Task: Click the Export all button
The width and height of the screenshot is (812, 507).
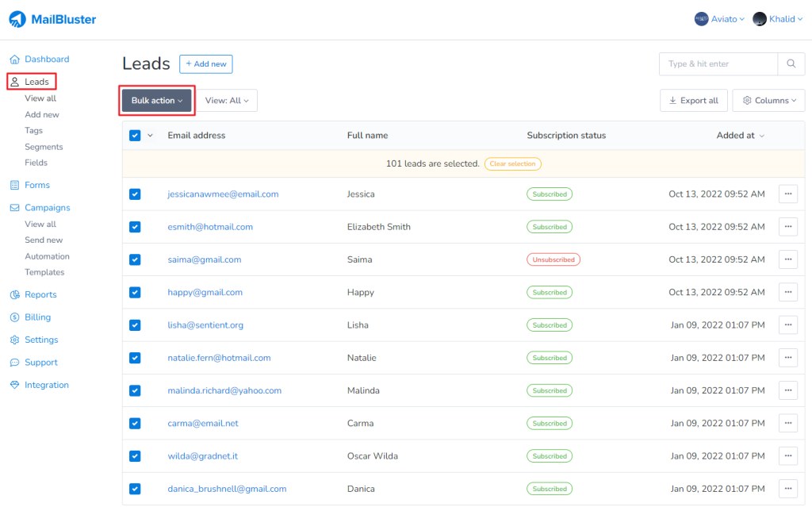Action: coord(693,100)
